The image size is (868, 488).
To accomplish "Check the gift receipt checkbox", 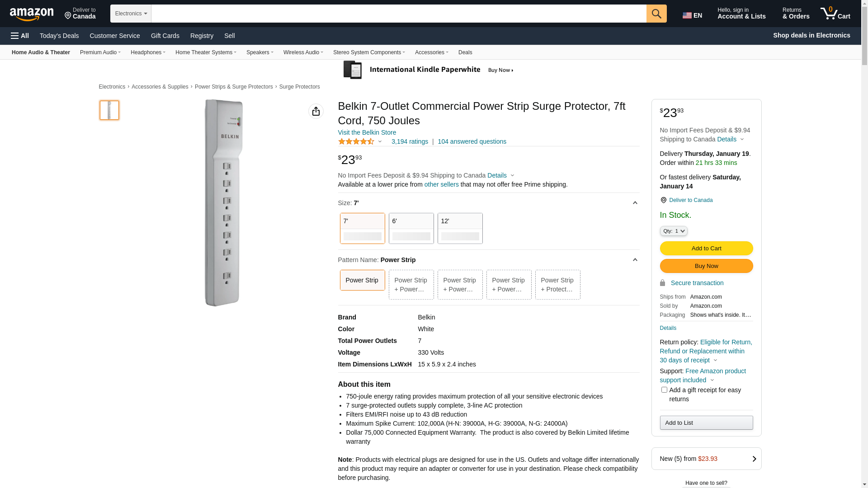I will pyautogui.click(x=664, y=389).
